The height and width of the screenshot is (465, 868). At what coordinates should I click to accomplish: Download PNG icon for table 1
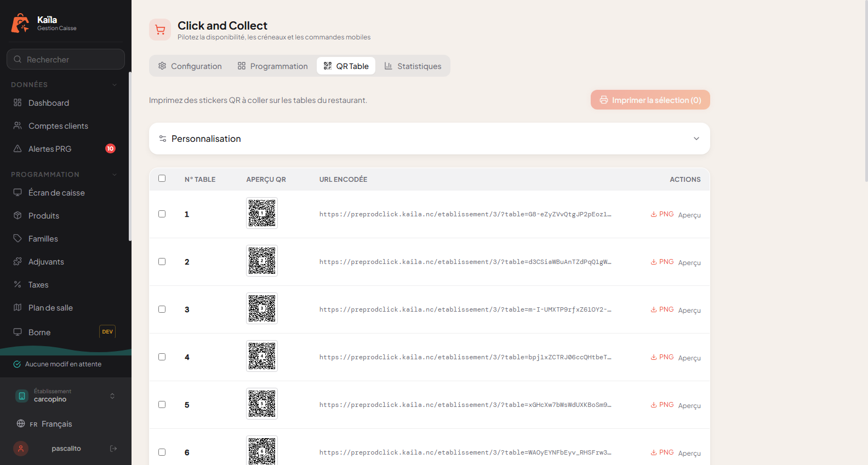click(654, 214)
